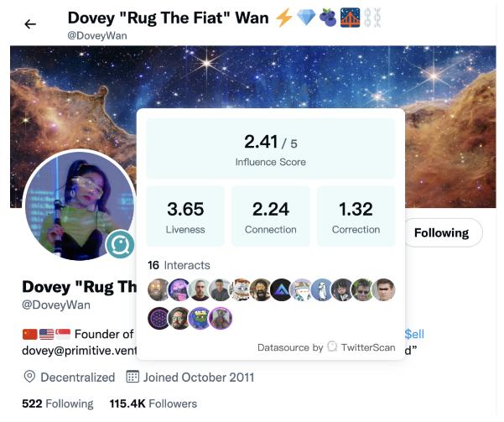This screenshot has width=504, height=422.
Task: Open the purple geometric pattern avatar
Action: [158, 319]
